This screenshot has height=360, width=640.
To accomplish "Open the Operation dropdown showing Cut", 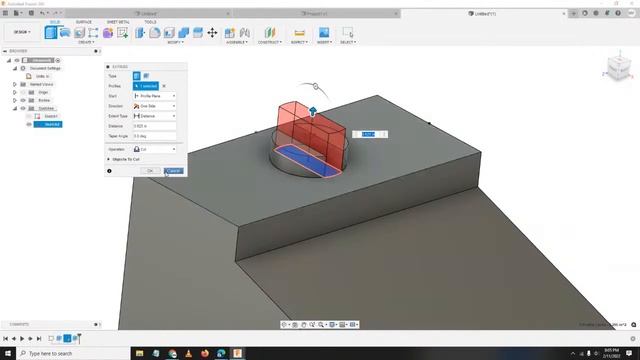I will (x=154, y=149).
